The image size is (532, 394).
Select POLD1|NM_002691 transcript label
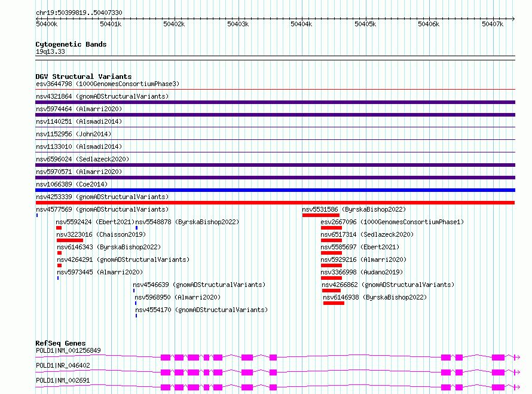point(63,380)
